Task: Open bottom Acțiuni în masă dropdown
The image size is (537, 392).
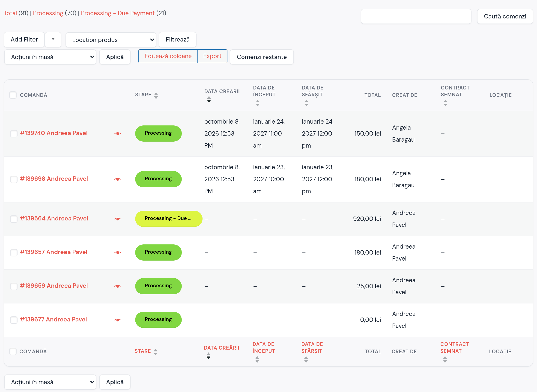Action: (50, 382)
